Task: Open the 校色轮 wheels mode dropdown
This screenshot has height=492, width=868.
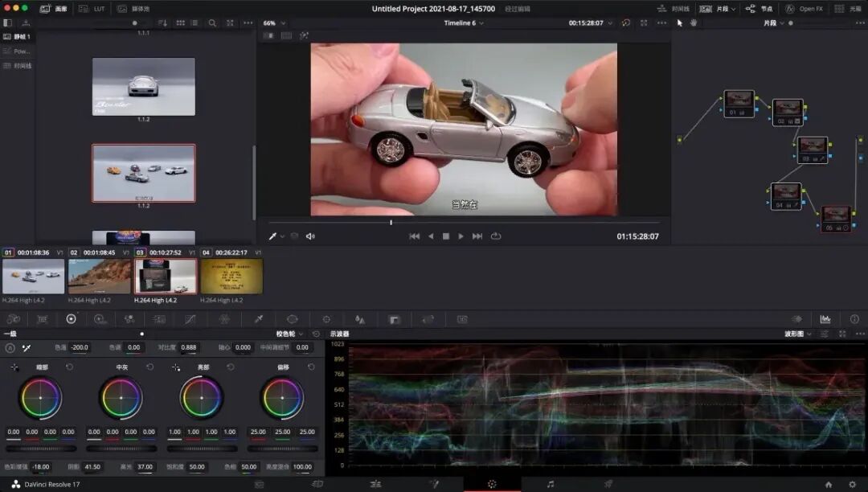Action: (289, 334)
